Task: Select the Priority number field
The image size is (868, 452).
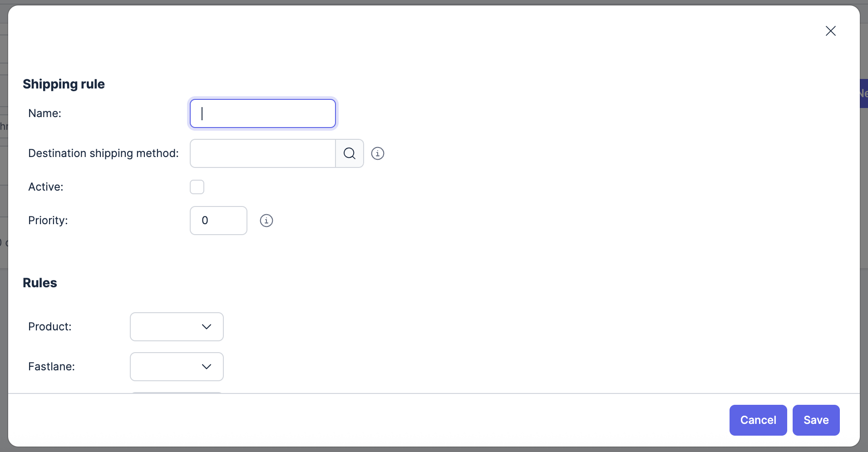Action: click(x=218, y=221)
